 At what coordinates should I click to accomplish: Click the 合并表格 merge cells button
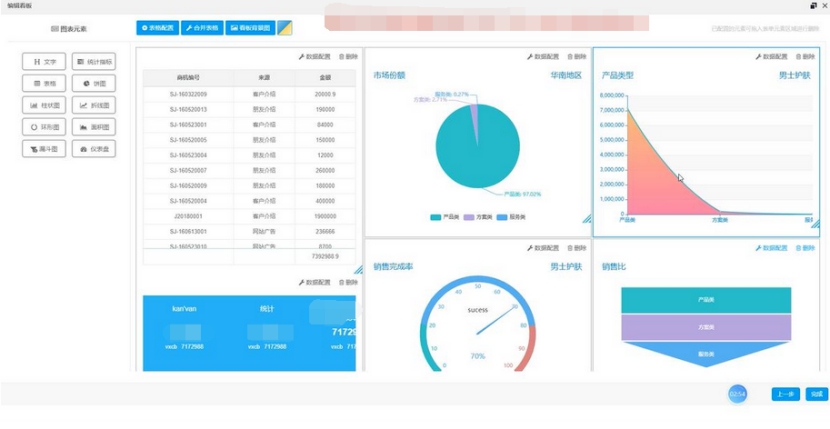[x=202, y=28]
